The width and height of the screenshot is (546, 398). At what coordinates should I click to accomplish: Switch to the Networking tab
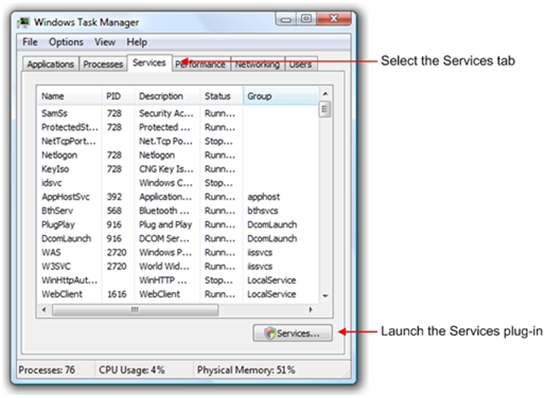(257, 64)
